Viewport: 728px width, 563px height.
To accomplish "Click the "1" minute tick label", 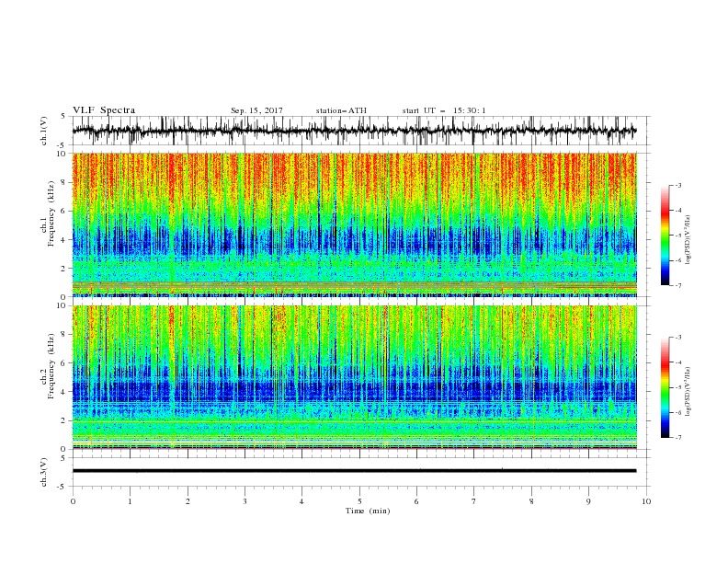I will click(x=130, y=501).
